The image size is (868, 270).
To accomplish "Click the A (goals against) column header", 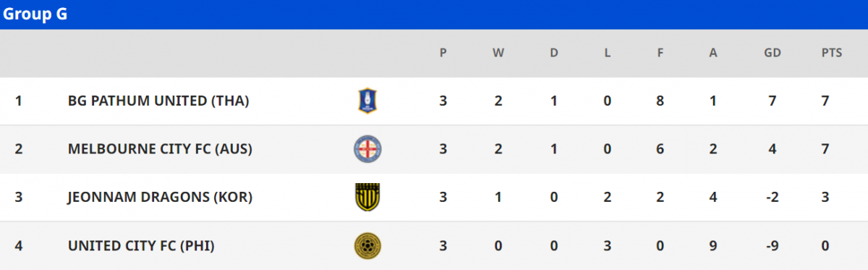I will (713, 53).
